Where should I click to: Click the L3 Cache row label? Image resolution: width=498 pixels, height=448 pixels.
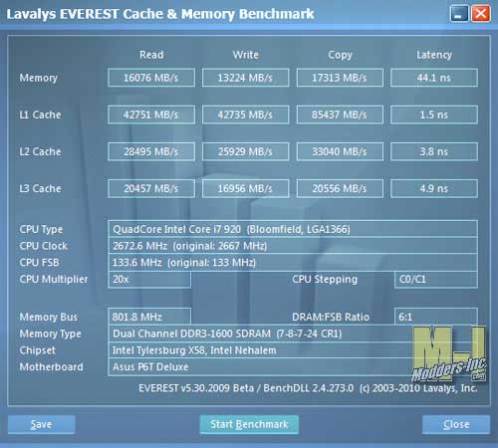click(x=40, y=188)
